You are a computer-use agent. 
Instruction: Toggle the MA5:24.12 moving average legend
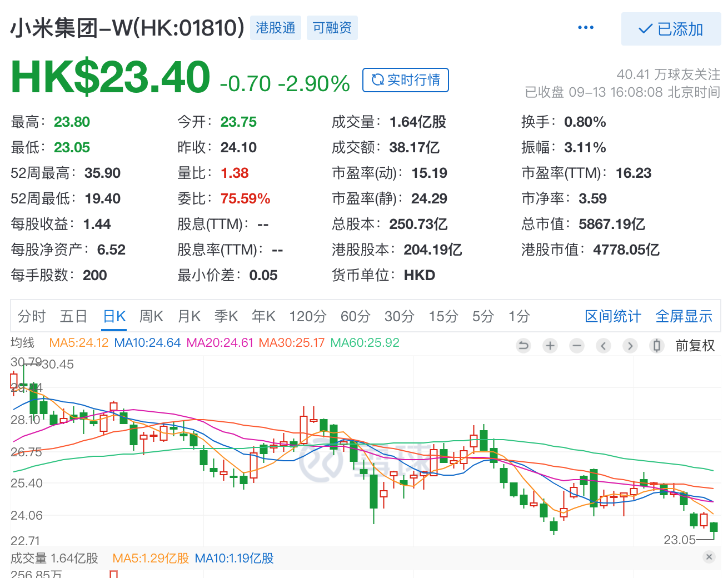pos(78,343)
